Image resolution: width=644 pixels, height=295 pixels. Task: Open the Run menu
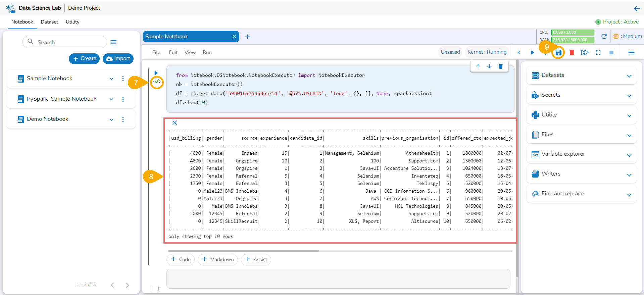coord(207,52)
